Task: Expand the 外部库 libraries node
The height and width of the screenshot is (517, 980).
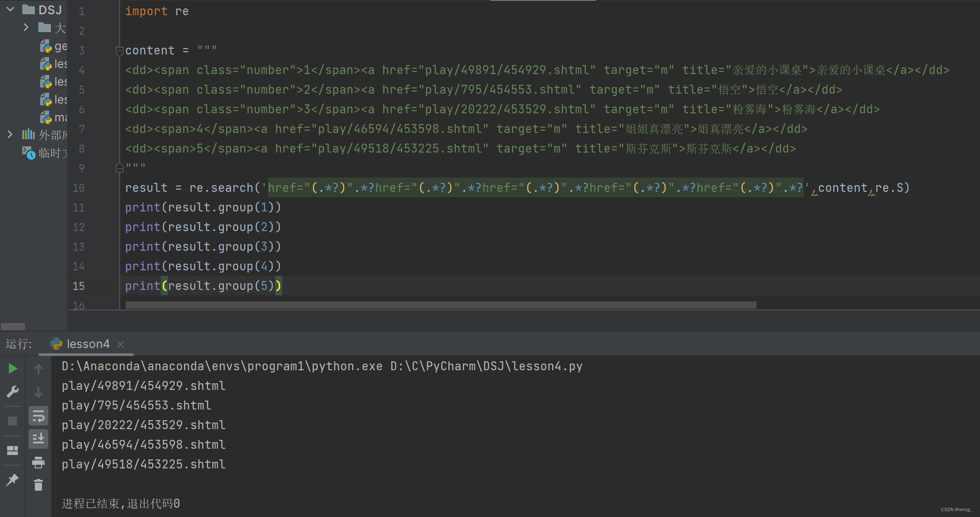Action: pyautogui.click(x=10, y=134)
